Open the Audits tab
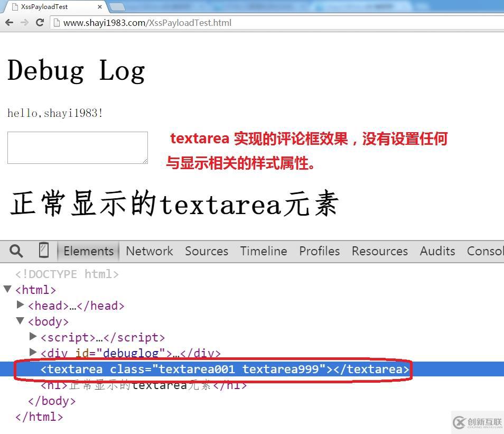The height and width of the screenshot is (434, 504). [x=437, y=251]
